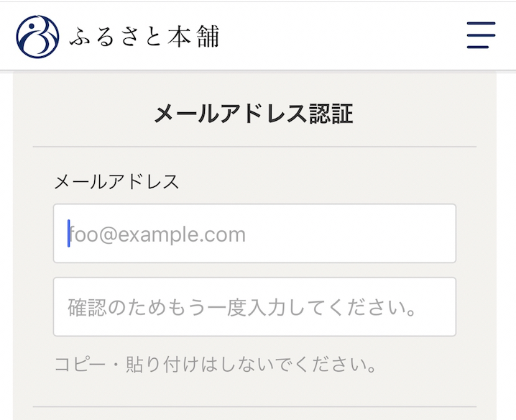Click the メールアドレス field label
Viewport: 516px width, 420px height.
[x=116, y=181]
